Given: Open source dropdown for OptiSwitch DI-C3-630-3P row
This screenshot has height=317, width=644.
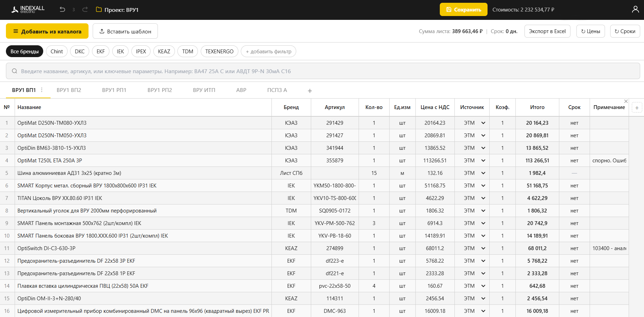Looking at the screenshot, I should [x=483, y=248].
